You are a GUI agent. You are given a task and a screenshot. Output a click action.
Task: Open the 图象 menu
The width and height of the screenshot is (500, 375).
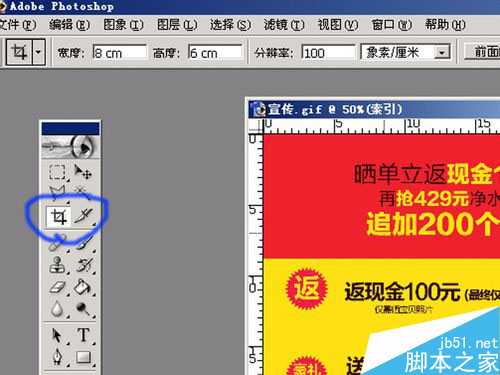point(123,25)
